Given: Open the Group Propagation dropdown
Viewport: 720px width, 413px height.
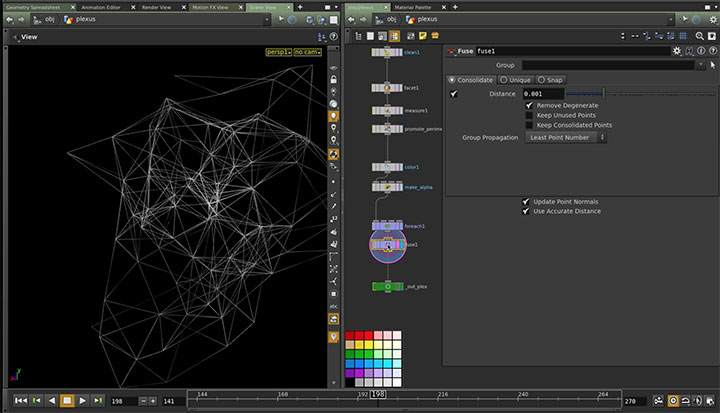Looking at the screenshot, I should pyautogui.click(x=566, y=137).
